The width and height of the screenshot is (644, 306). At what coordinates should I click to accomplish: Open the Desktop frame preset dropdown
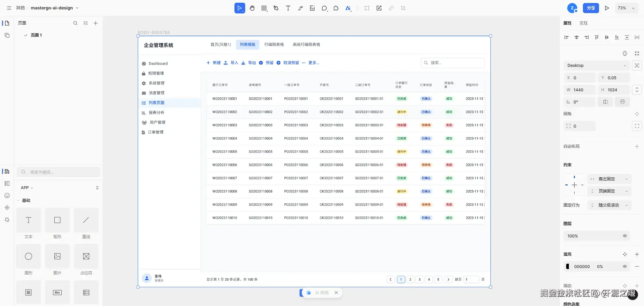(597, 65)
